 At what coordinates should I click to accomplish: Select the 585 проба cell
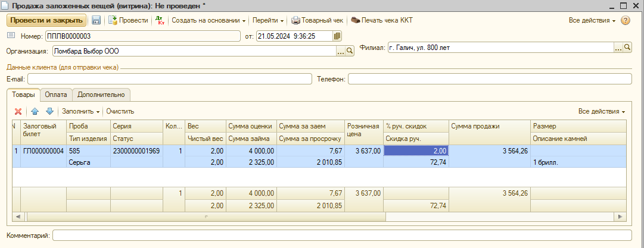click(x=88, y=151)
